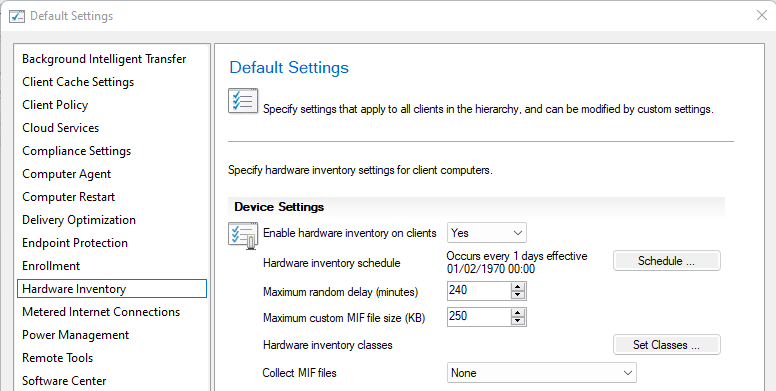Decrease the Maximum random delay value

518,295
